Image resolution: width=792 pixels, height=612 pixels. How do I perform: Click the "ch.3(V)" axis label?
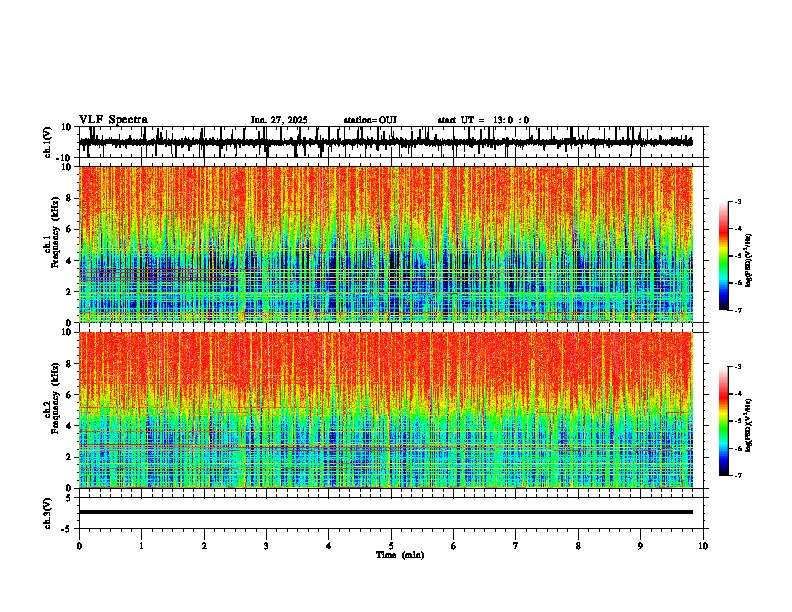(48, 514)
